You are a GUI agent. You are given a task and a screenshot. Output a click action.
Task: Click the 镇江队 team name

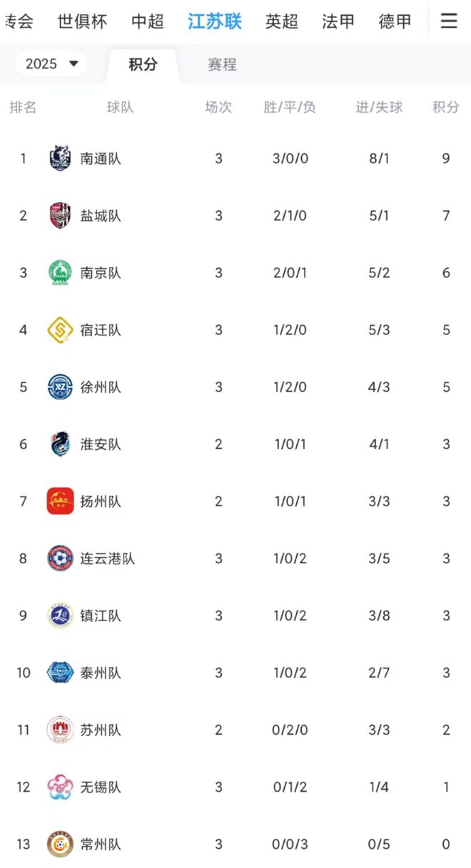click(x=101, y=616)
